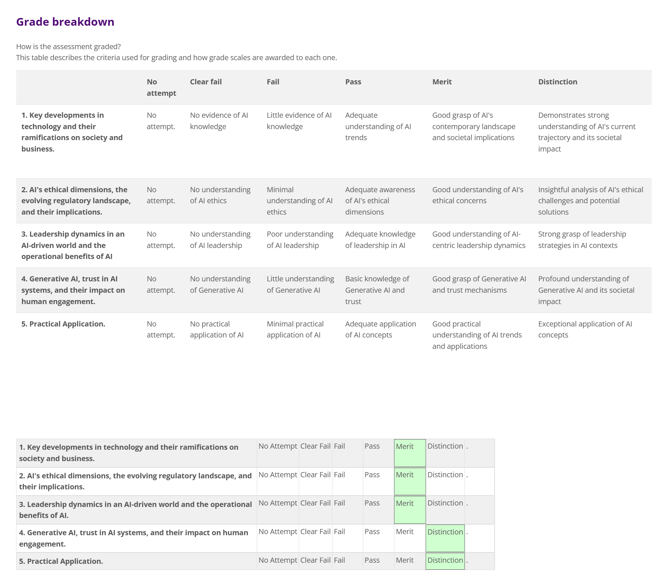Select No Attempt for Key developments in bottom table
This screenshot has width=670, height=584.
click(x=277, y=447)
